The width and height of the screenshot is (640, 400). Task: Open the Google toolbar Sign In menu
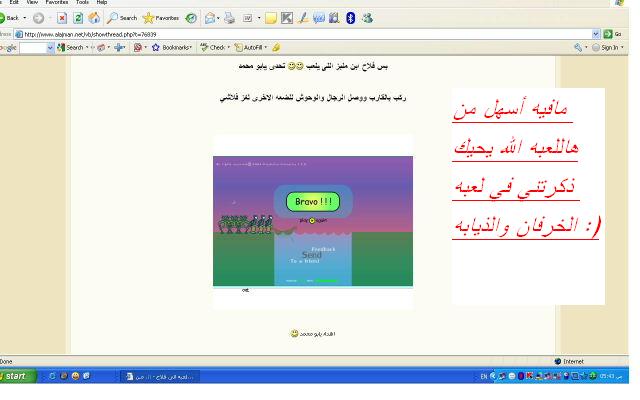[x=608, y=47]
